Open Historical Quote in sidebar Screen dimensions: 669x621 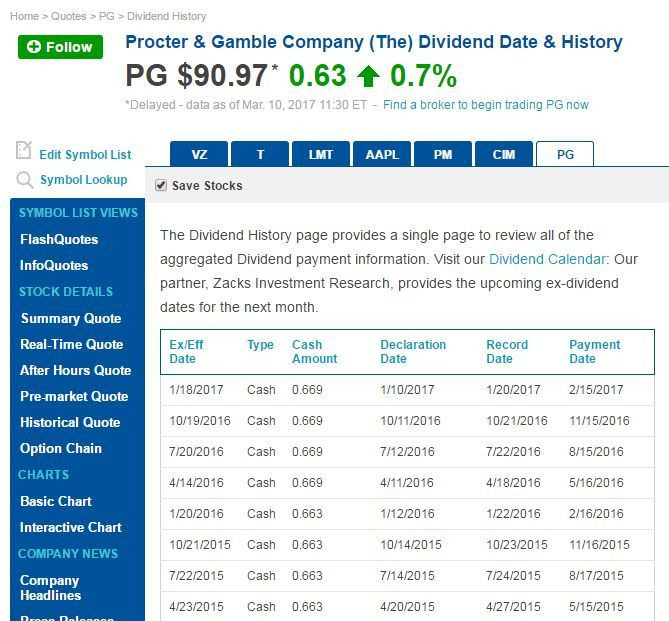pyautogui.click(x=70, y=422)
